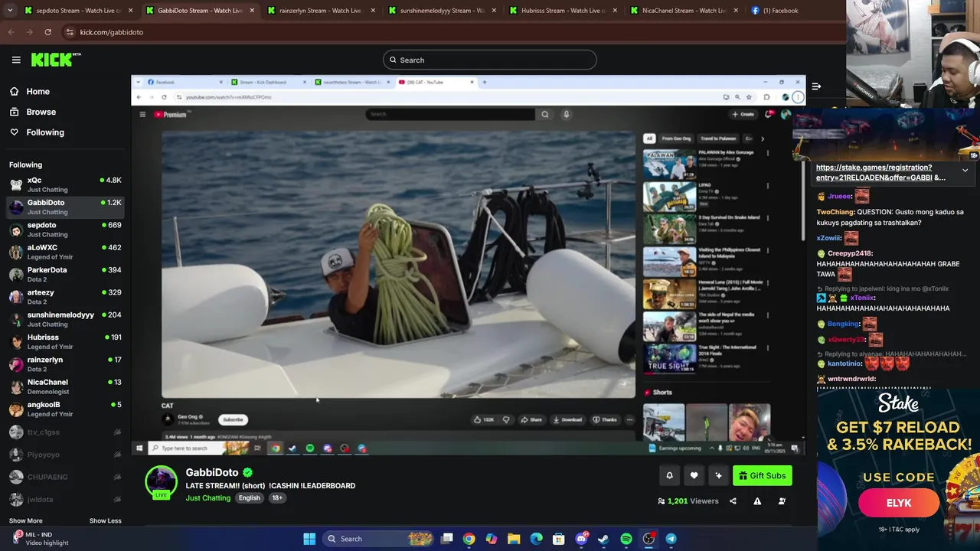
Task: Close the sepdoto Stream browser tab
Action: click(131, 11)
